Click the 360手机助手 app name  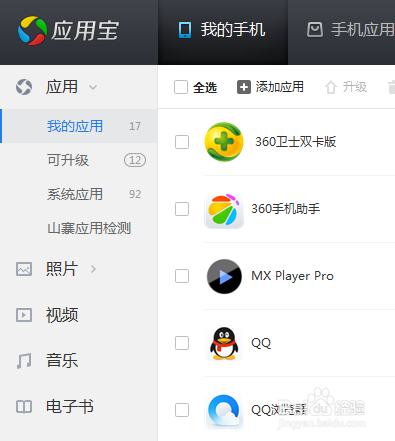(x=286, y=209)
